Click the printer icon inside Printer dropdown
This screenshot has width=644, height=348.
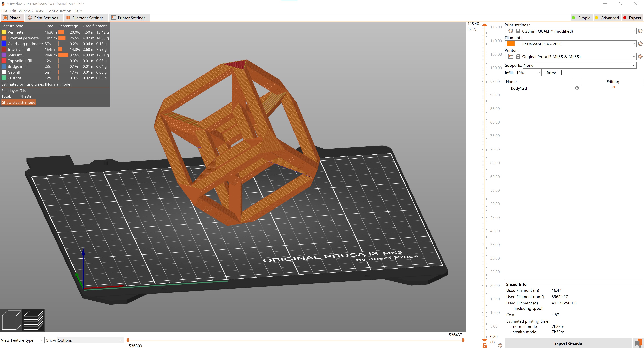tap(511, 56)
